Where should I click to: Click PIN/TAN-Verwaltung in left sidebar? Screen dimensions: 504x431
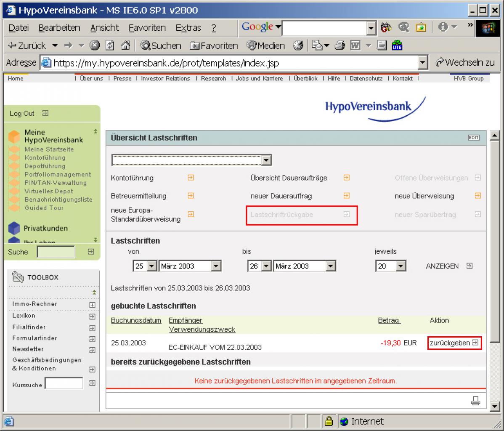tap(56, 183)
